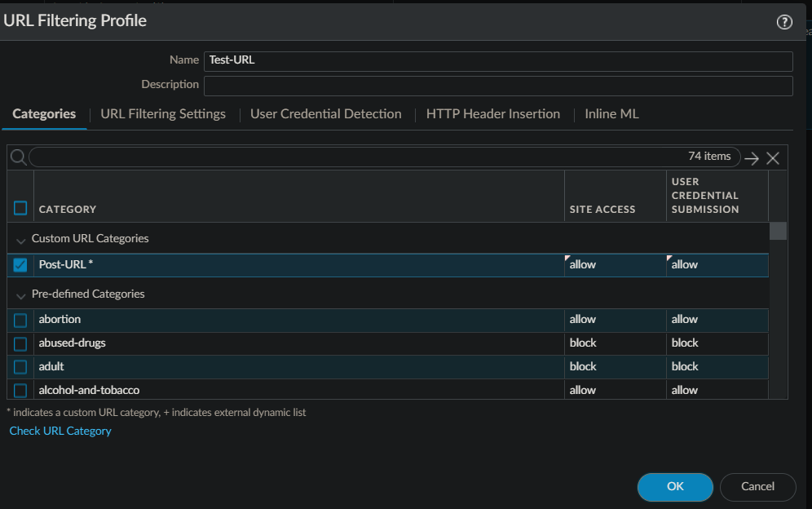Viewport: 812px width, 509px height.
Task: Switch to the Categories tab
Action: point(44,114)
